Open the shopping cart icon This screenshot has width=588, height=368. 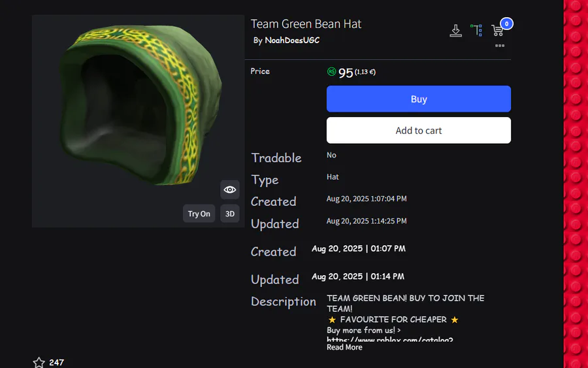click(x=497, y=31)
